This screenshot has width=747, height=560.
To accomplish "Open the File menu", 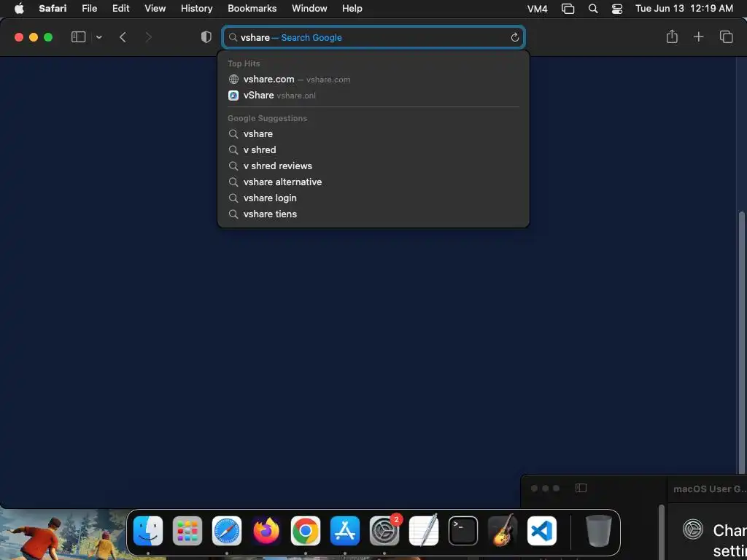I will click(x=89, y=9).
